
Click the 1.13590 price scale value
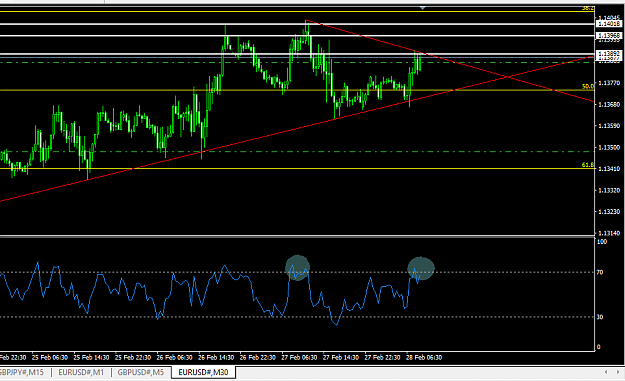(609, 126)
